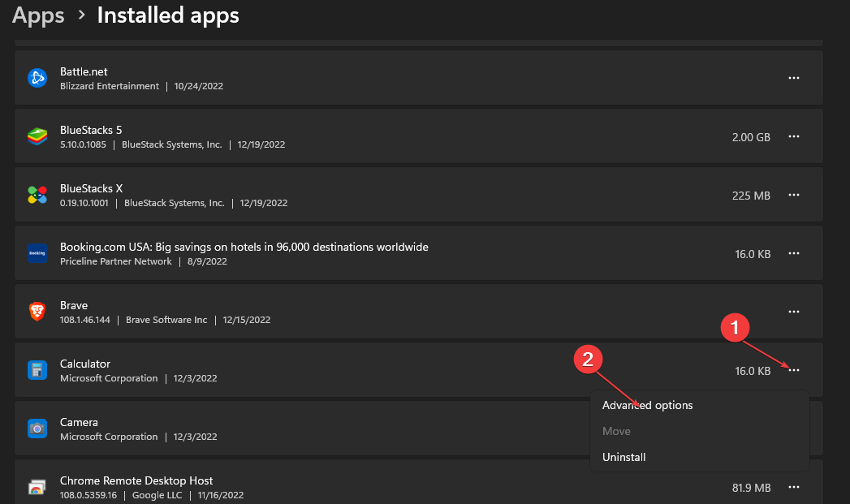Click the Camera app icon
The image size is (850, 504).
click(37, 429)
